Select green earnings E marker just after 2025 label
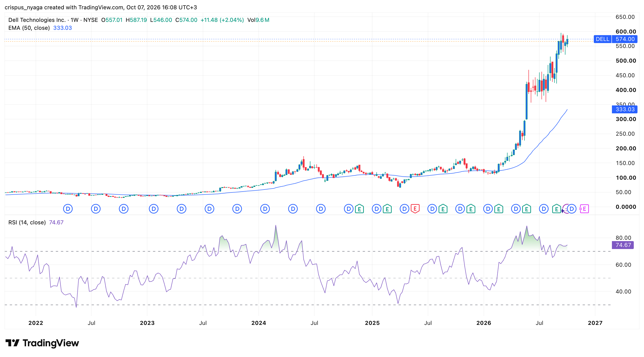Screen dimensions: 644x357 [387, 209]
